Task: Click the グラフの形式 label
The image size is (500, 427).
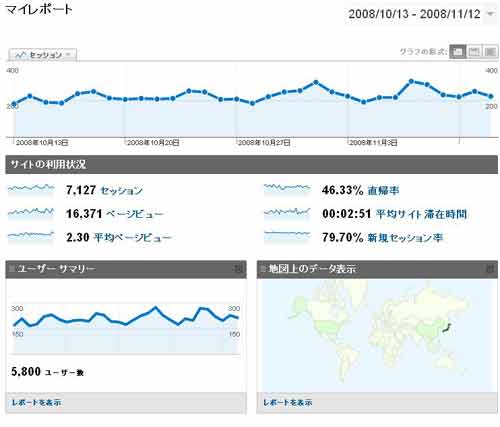Action: (x=423, y=52)
